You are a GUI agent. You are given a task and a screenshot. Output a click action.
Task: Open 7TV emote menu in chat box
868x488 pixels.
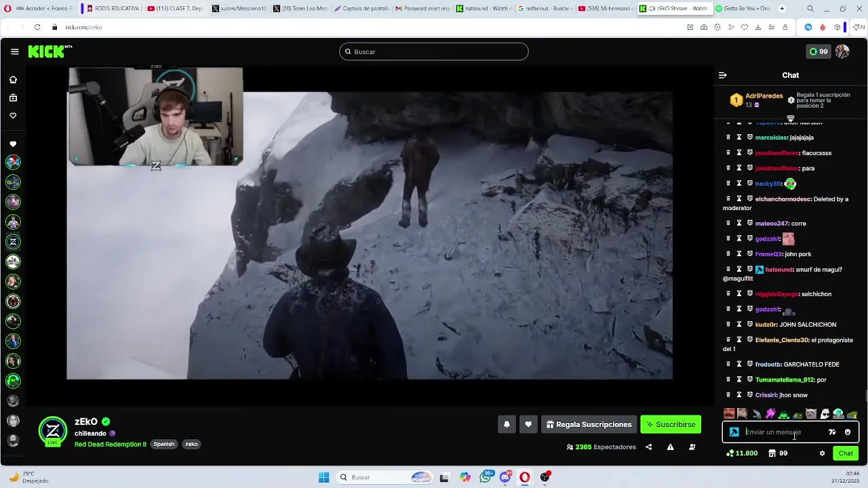832,432
